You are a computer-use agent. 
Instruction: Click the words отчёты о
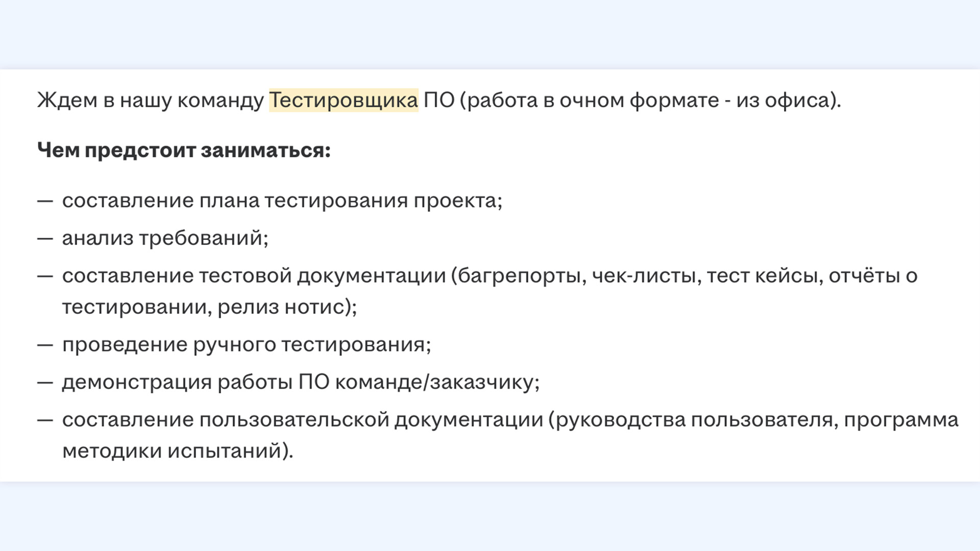pos(873,276)
